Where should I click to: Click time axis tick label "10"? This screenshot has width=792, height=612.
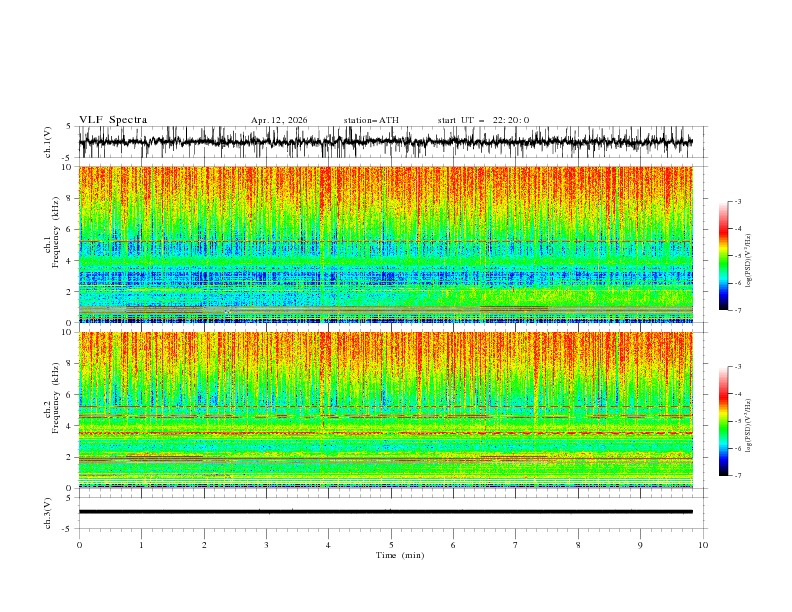703,545
